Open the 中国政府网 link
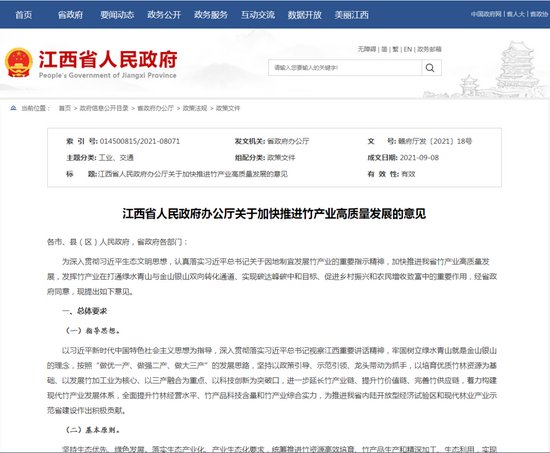550x453 pixels. pos(486,14)
